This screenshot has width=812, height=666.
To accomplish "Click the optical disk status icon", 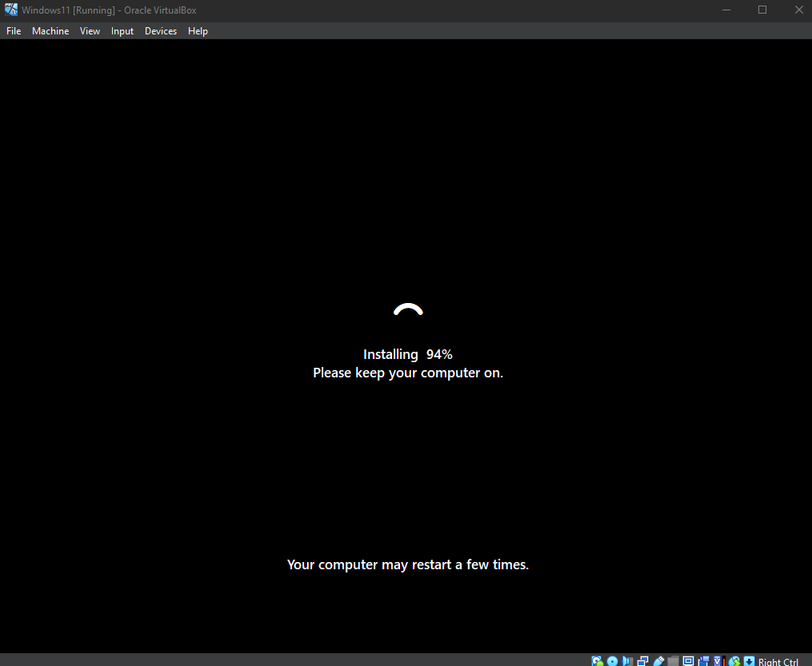I will (612, 661).
